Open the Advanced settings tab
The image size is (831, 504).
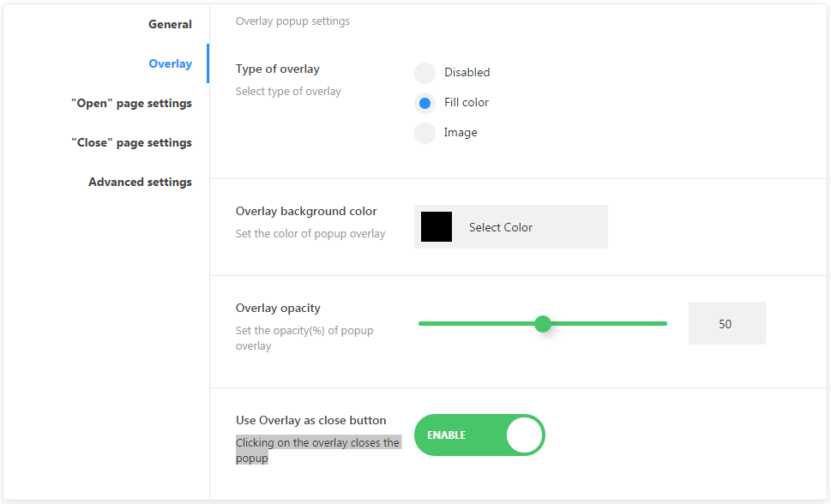click(x=140, y=182)
